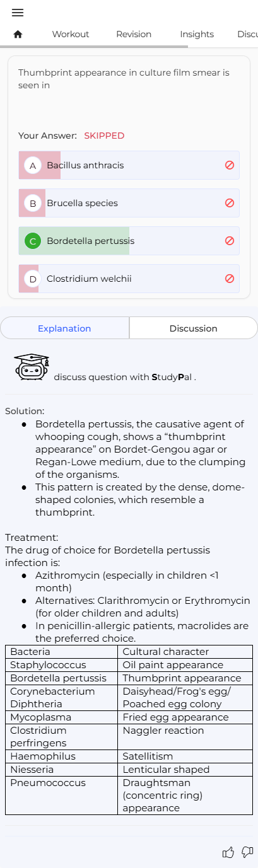Go to the home icon tab
The width and height of the screenshot is (258, 868).
pyautogui.click(x=18, y=34)
